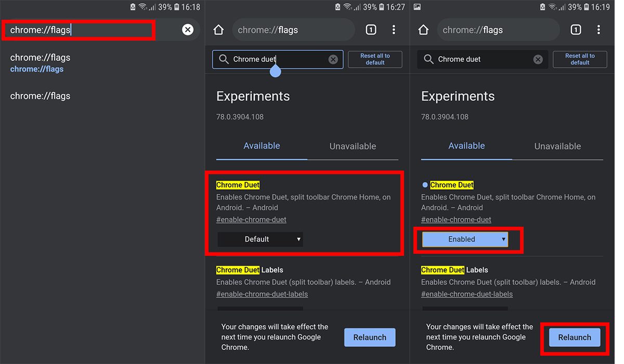Click Chrome Duet Labels title in the middle screen
This screenshot has height=364, width=624.
[250, 270]
